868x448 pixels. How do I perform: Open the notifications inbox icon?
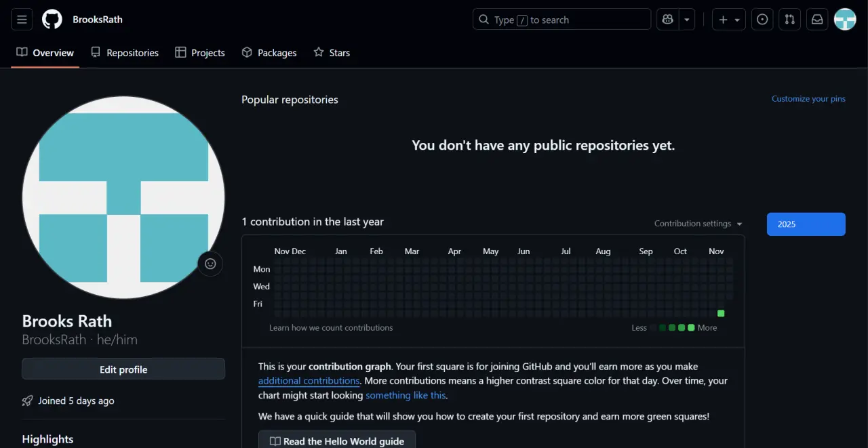[x=817, y=20]
